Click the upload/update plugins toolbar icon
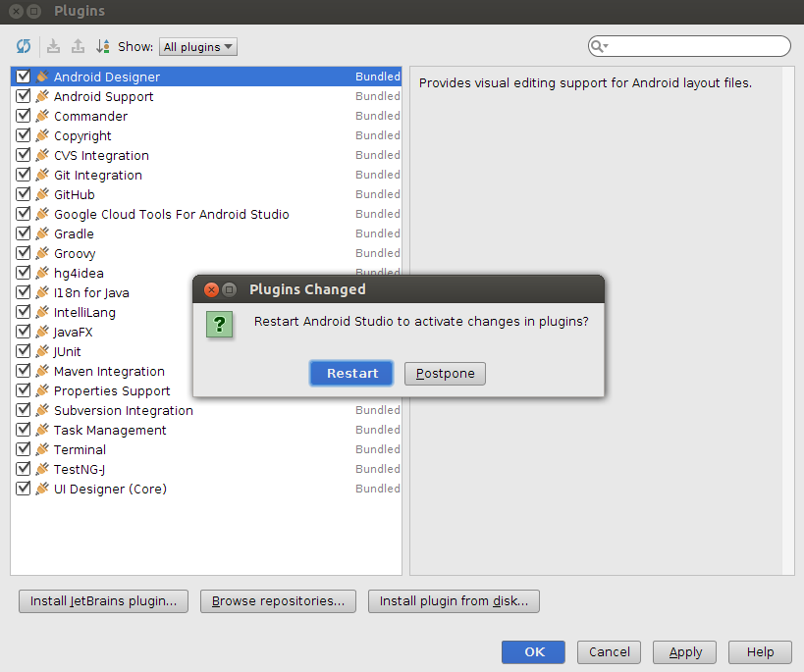This screenshot has width=804, height=672. pyautogui.click(x=78, y=47)
